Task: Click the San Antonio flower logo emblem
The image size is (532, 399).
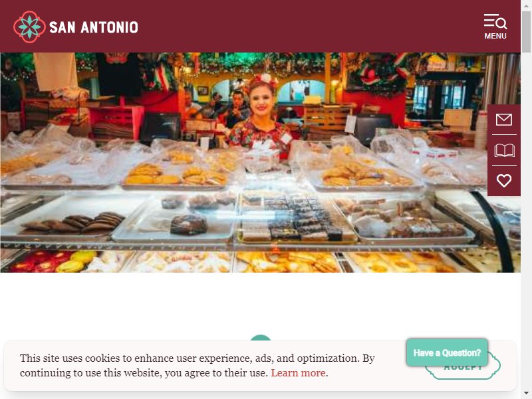Action: click(29, 27)
